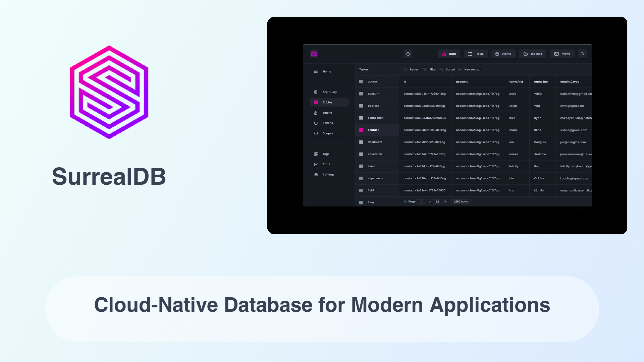Screen dimensions: 644x362
Task: Click the total pages 52 box
Action: pos(437,201)
